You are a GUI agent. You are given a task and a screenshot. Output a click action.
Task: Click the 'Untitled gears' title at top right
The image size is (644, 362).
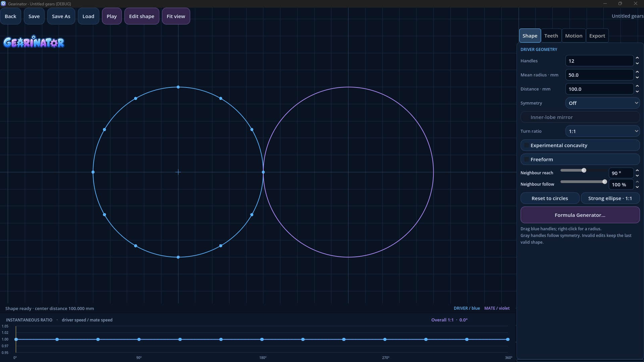coord(627,16)
